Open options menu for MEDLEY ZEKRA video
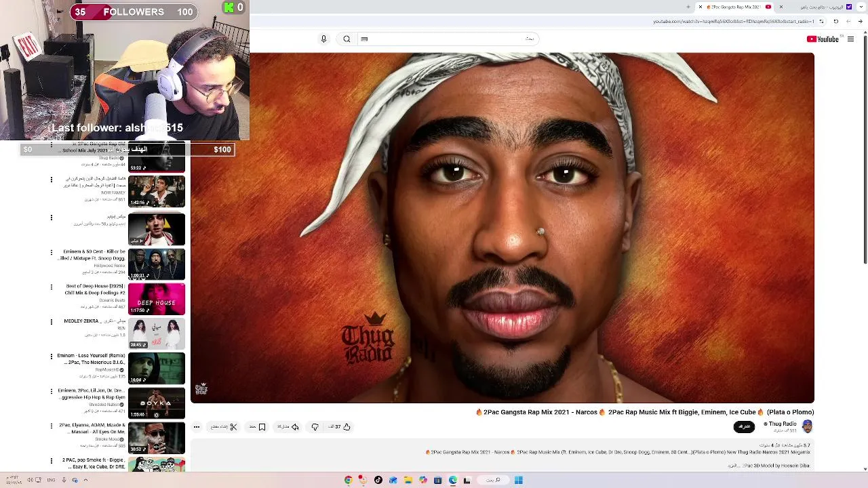 (51, 321)
